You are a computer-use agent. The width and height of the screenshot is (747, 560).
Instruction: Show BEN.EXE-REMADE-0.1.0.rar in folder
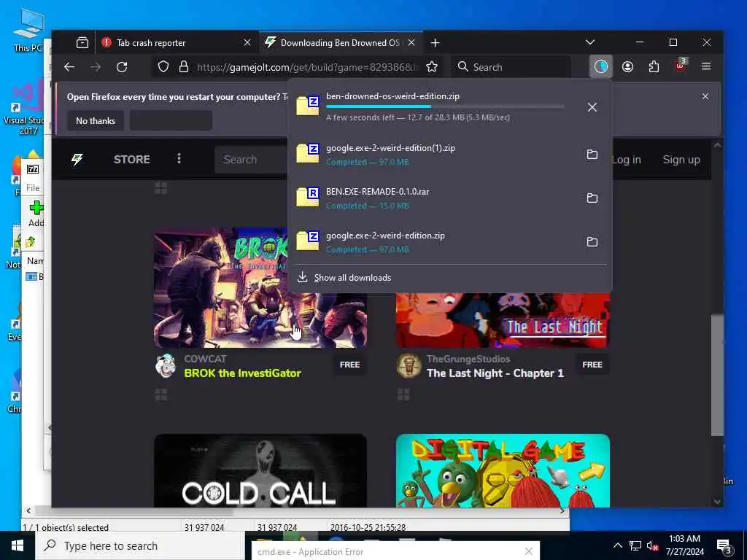[592, 198]
